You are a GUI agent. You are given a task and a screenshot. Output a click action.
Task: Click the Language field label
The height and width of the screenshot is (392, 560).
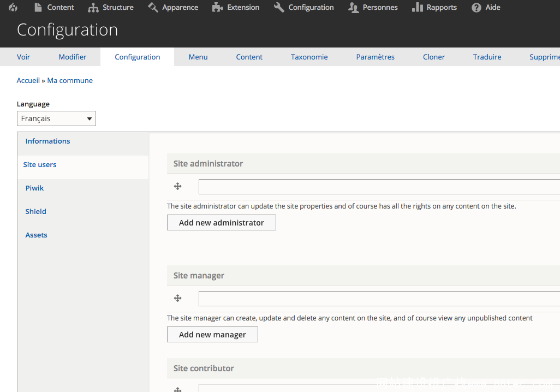(33, 104)
